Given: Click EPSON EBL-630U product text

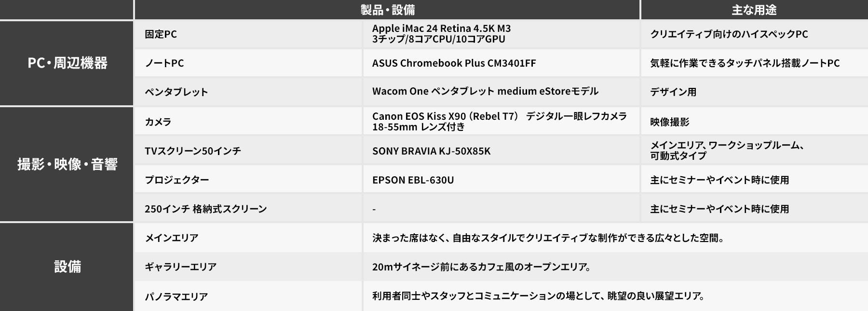Looking at the screenshot, I should 413,180.
